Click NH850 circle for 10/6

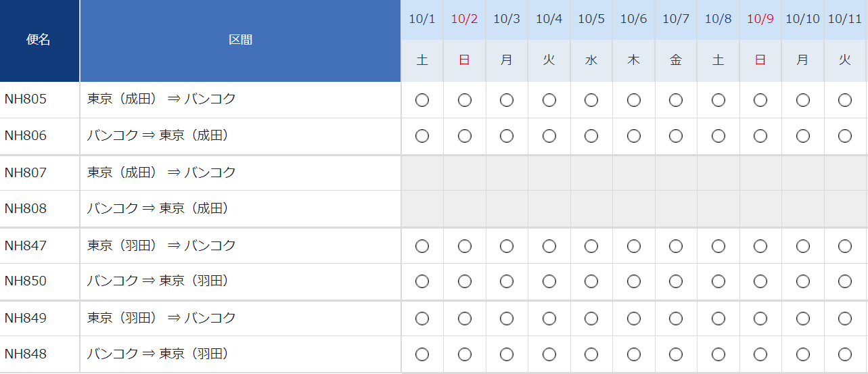(x=634, y=281)
